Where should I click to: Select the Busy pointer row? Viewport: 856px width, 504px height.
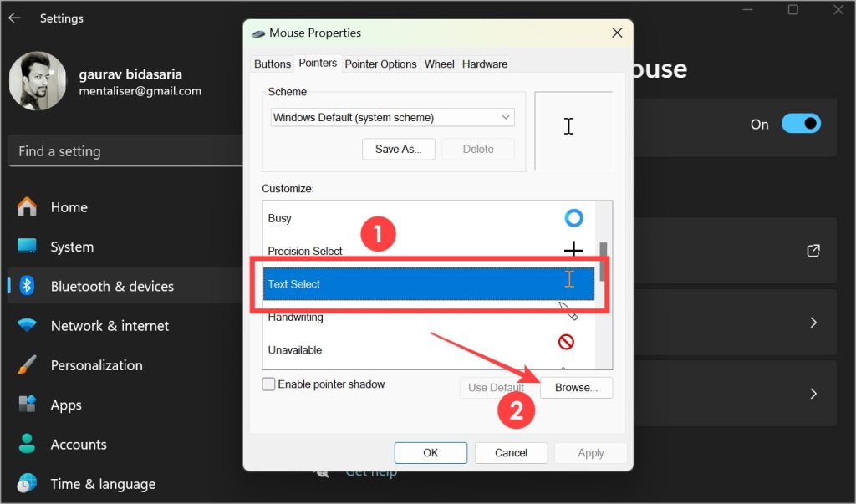pos(429,218)
